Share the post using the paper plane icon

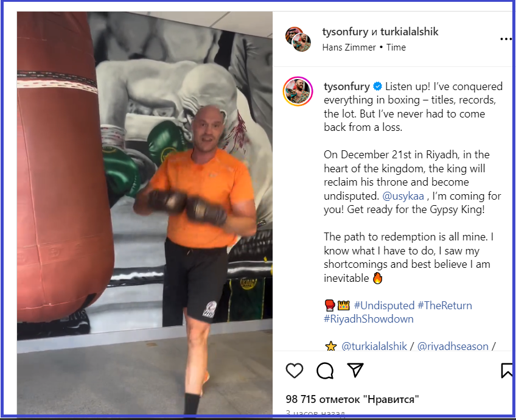click(355, 370)
